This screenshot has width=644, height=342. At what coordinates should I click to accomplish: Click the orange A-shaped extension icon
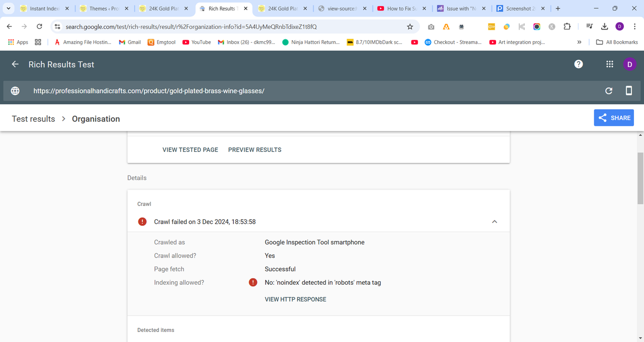tap(446, 27)
